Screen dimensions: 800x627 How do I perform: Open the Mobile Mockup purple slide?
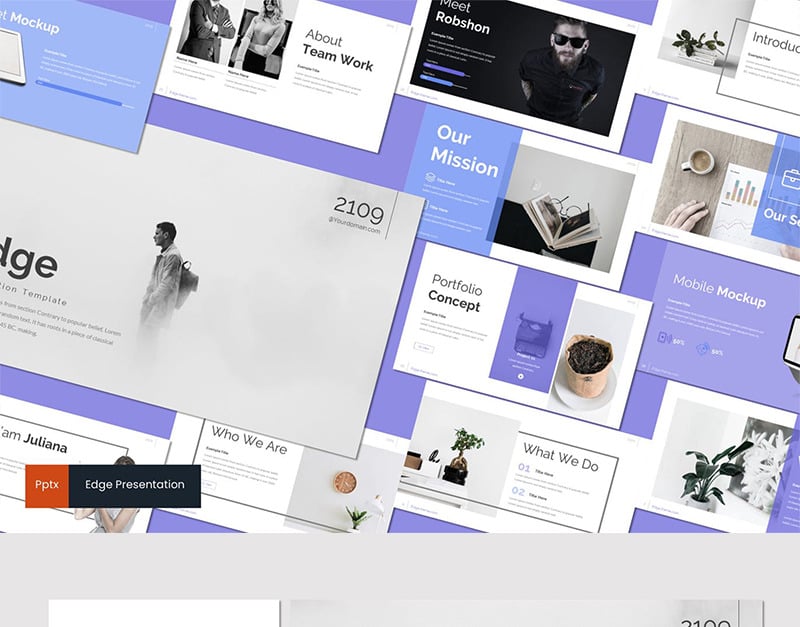[x=719, y=327]
